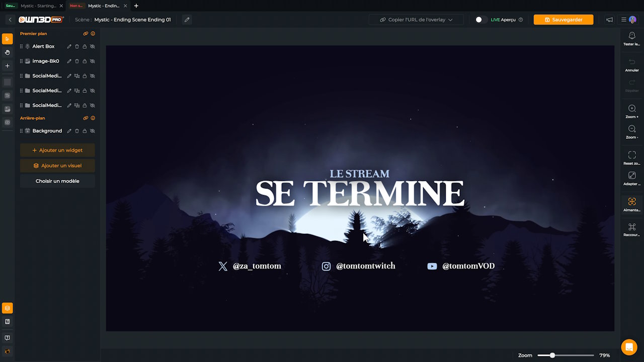Click the Sauvegarder button
Screen dimensions: 644x362
[x=563, y=20]
